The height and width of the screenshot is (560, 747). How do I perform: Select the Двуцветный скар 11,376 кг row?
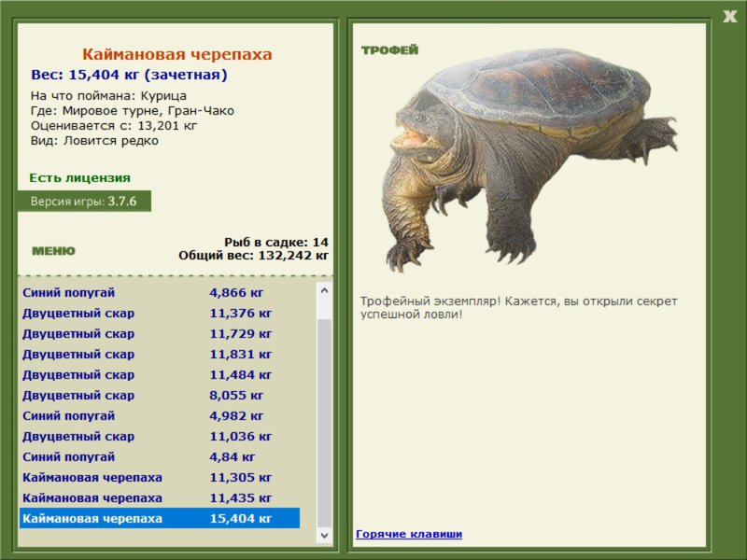pos(160,313)
